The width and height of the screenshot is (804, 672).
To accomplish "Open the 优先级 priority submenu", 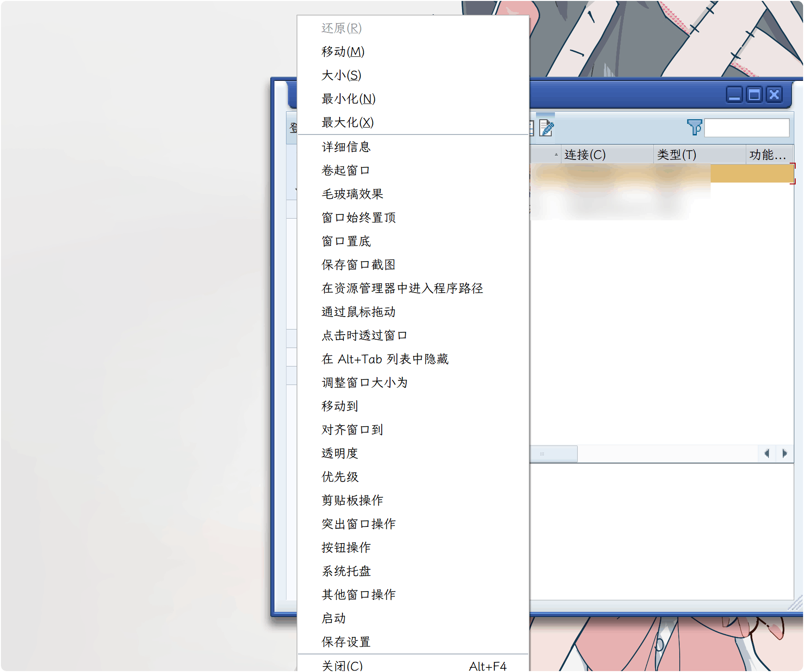I will point(340,477).
